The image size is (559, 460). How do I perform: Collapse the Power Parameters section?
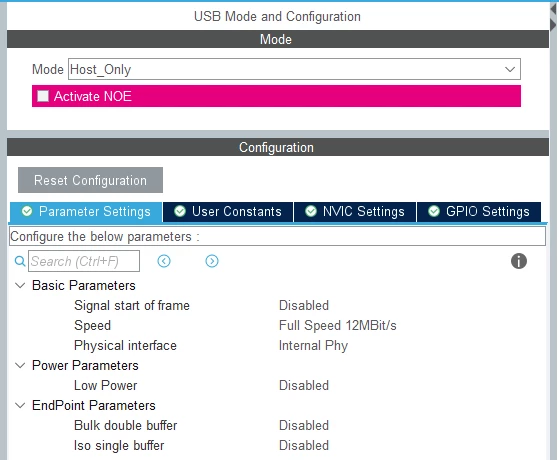[20, 366]
